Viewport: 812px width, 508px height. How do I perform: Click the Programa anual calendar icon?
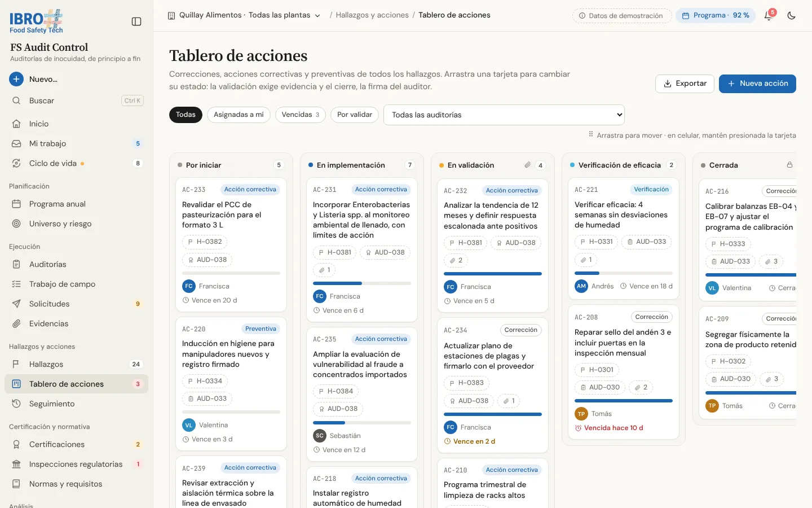pyautogui.click(x=16, y=204)
